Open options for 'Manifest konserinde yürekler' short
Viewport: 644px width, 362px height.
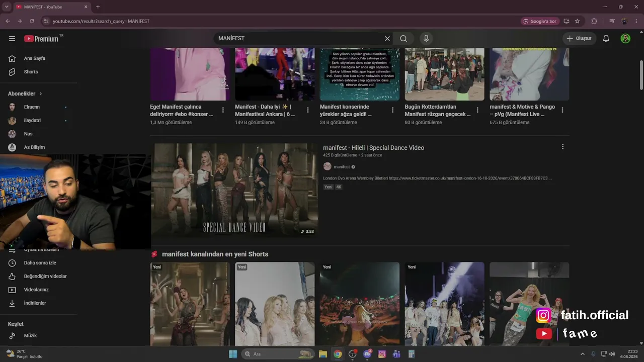point(393,110)
